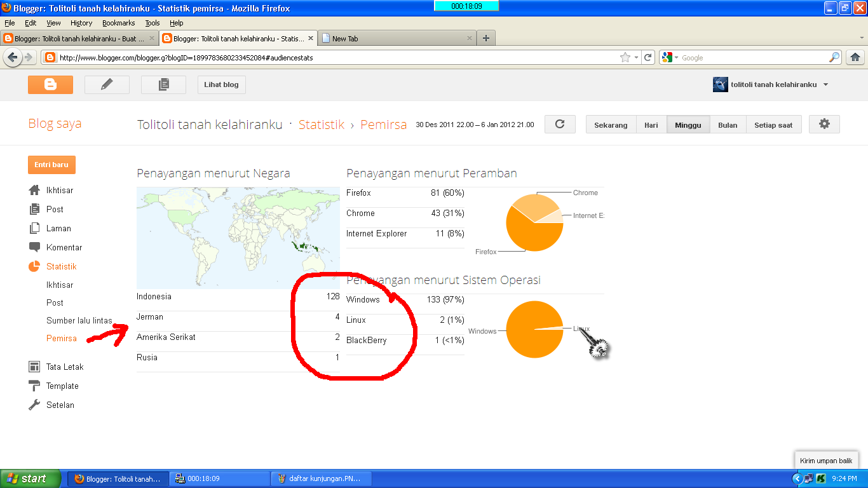Click the URL address field
The width and height of the screenshot is (868, 488).
click(x=337, y=57)
